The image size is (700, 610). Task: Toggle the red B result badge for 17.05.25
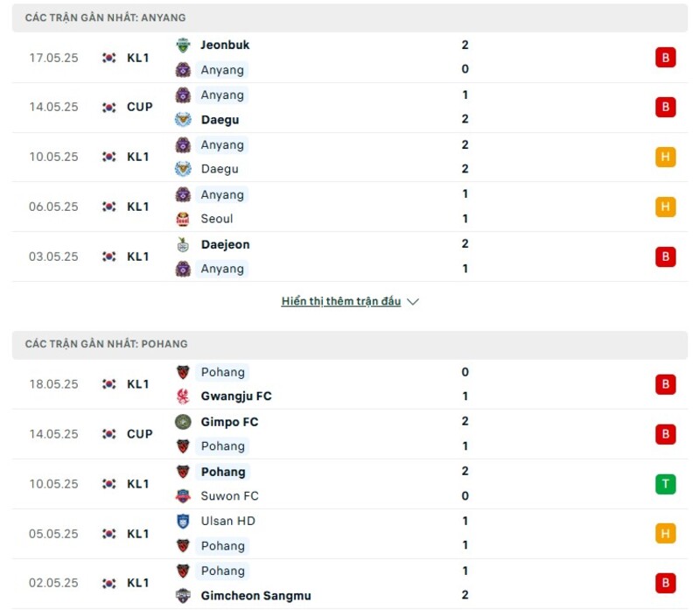[665, 57]
